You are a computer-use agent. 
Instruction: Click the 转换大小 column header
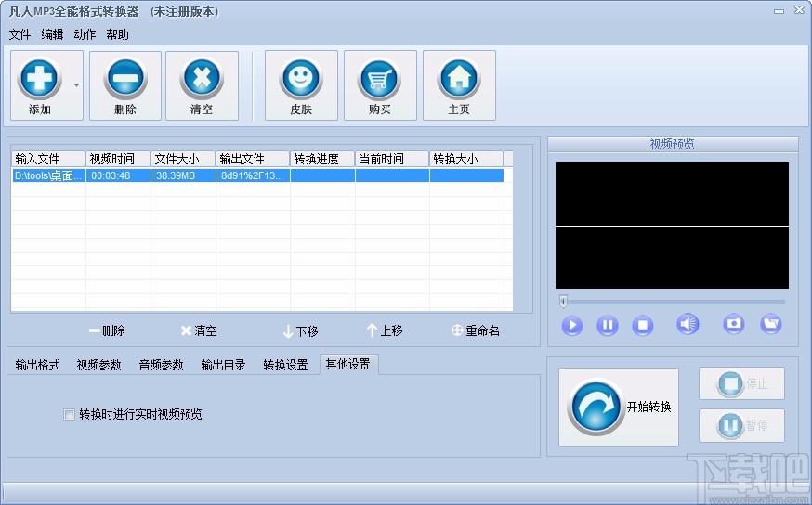pyautogui.click(x=466, y=159)
